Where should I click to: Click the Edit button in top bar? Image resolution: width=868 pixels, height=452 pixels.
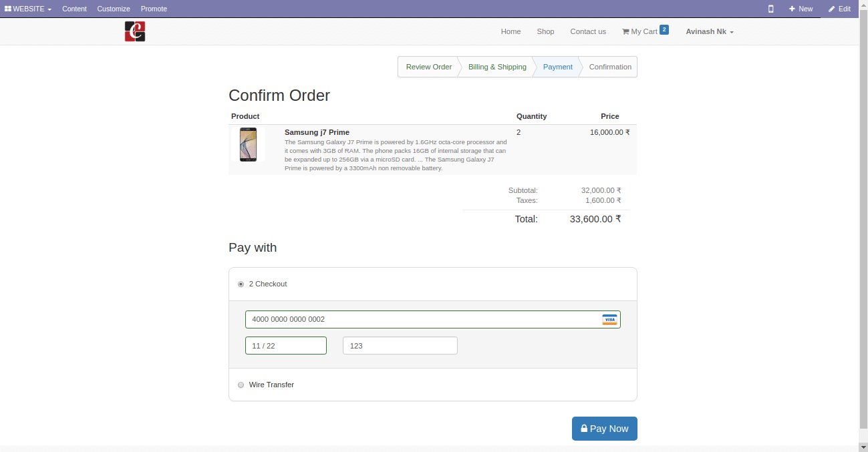[x=839, y=9]
